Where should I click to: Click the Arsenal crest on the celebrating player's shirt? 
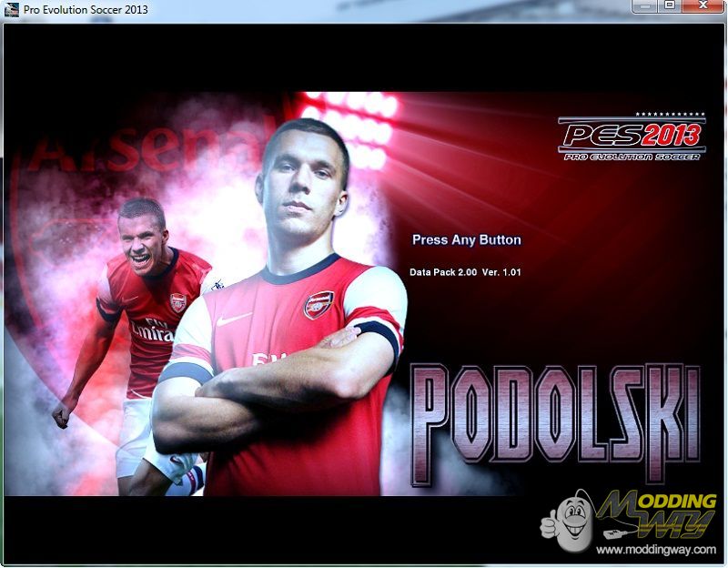[x=178, y=302]
